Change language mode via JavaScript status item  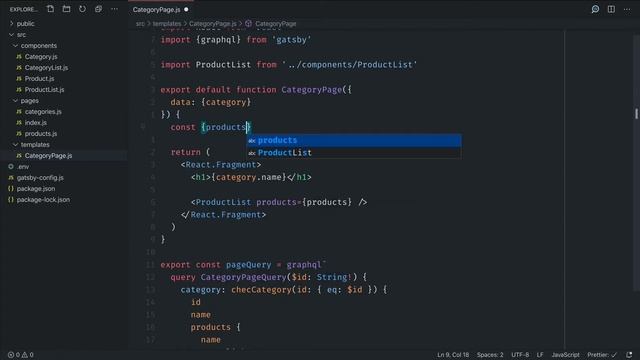coord(565,355)
